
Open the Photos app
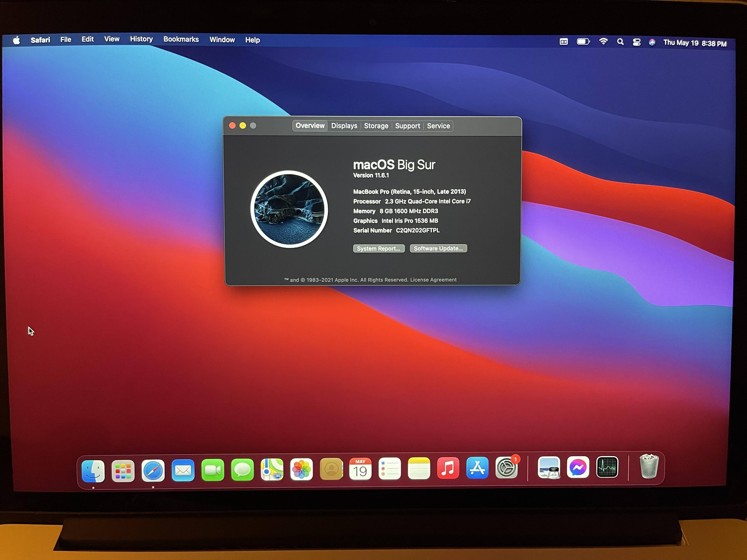pos(302,469)
